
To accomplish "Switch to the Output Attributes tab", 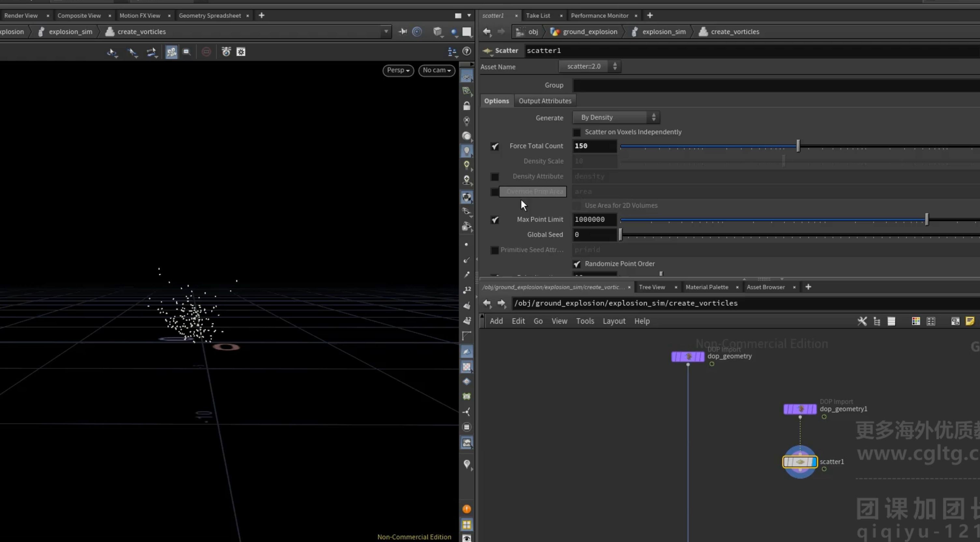I will pos(545,101).
